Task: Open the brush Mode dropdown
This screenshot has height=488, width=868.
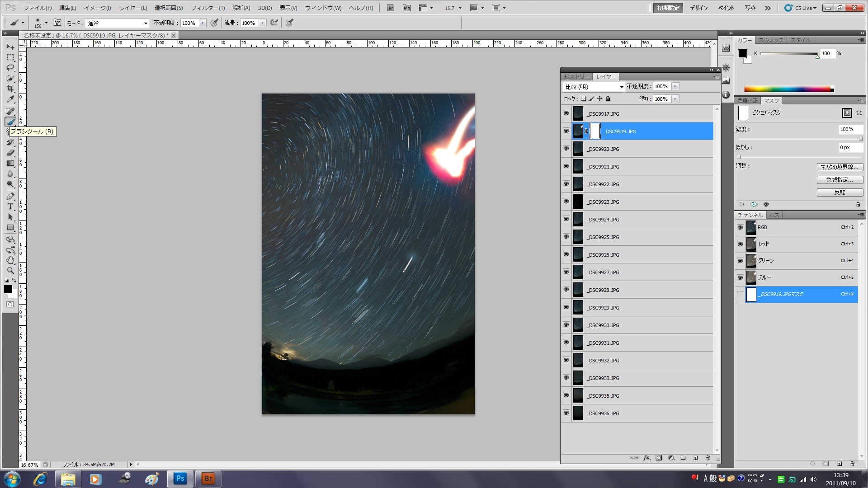Action: point(117,23)
